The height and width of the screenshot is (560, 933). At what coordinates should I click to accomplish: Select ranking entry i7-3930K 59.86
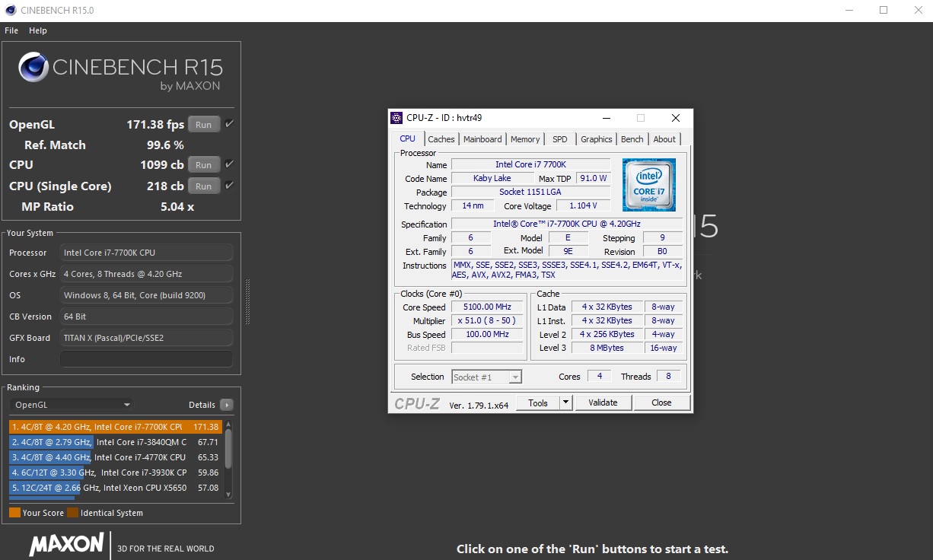[116, 473]
